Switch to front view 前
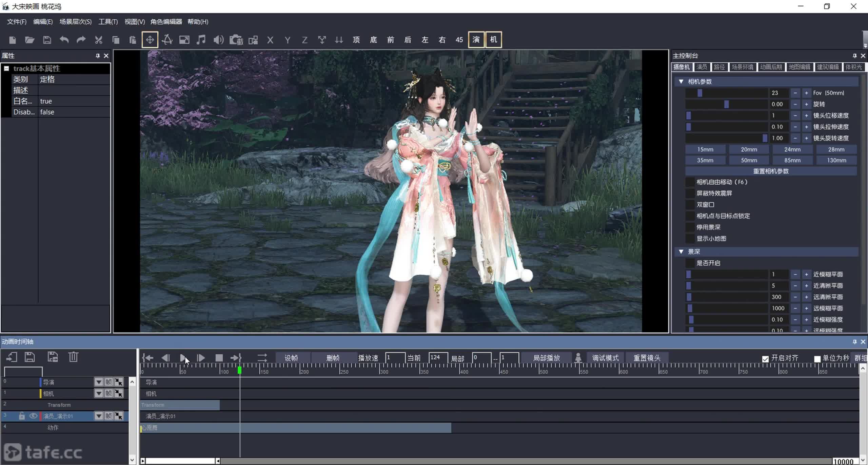The width and height of the screenshot is (868, 465). 391,40
